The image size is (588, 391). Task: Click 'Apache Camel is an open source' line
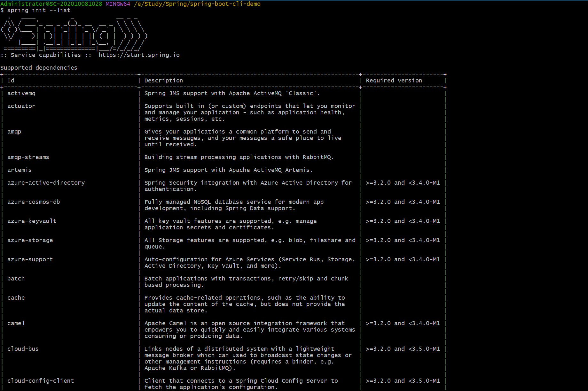point(245,323)
